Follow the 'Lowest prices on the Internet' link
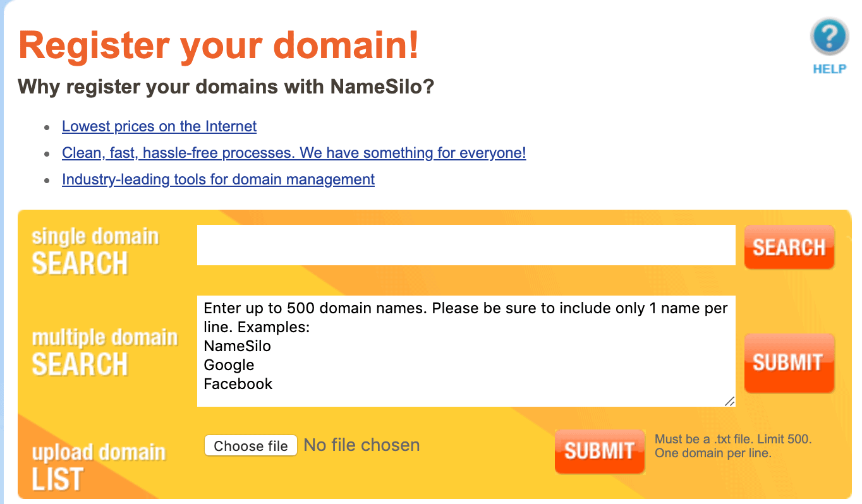This screenshot has width=862, height=504. [159, 126]
